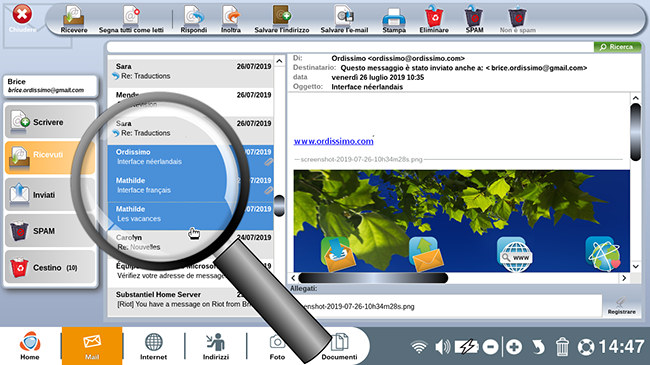Open the Documenti app
This screenshot has width=650, height=365.
[x=339, y=346]
